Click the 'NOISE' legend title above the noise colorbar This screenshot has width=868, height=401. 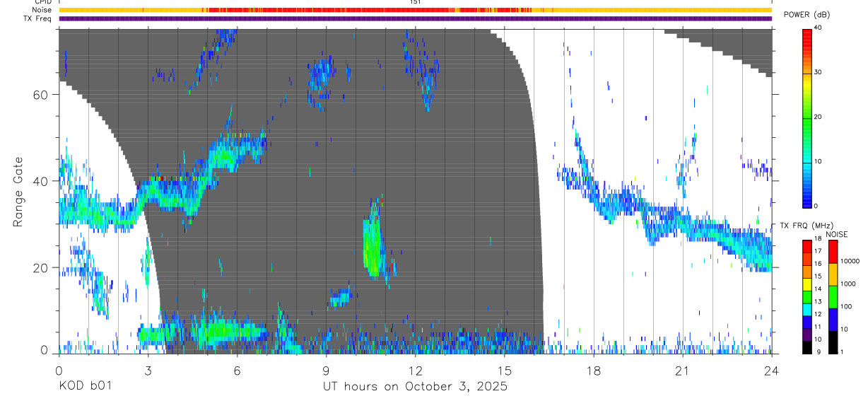[835, 234]
